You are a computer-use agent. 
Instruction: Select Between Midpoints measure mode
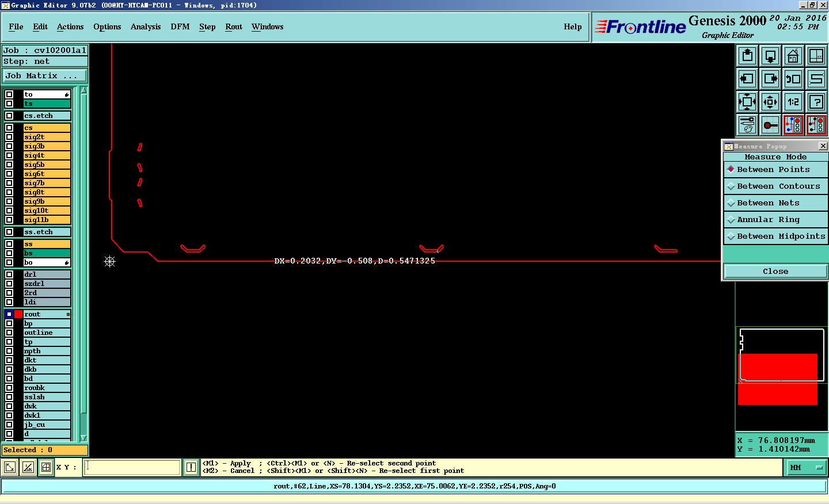(775, 236)
